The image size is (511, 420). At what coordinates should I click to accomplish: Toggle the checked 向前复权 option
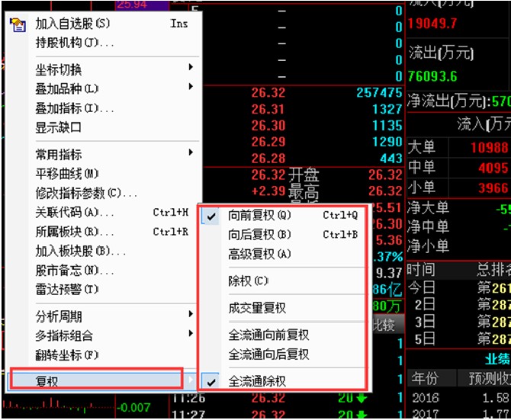[259, 215]
